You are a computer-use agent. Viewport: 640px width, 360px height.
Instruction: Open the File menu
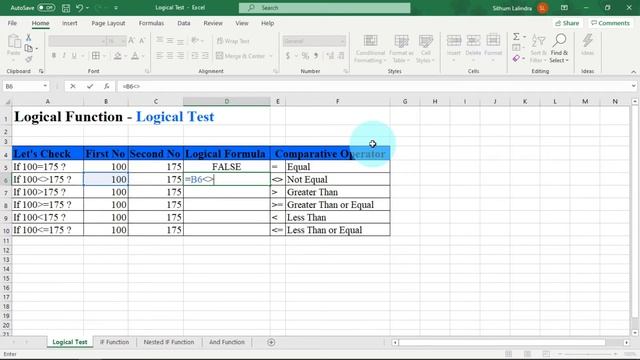tap(12, 23)
